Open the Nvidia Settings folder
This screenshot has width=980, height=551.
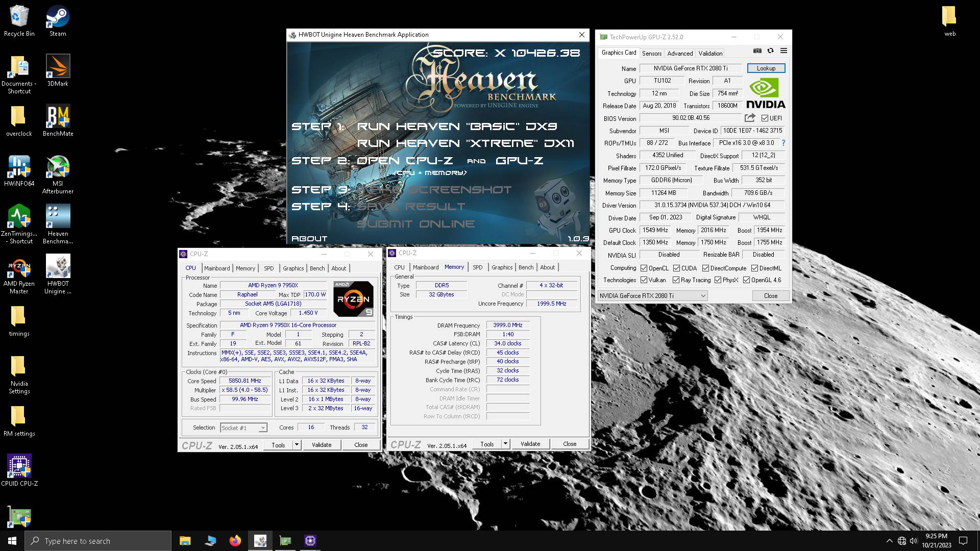tap(19, 374)
